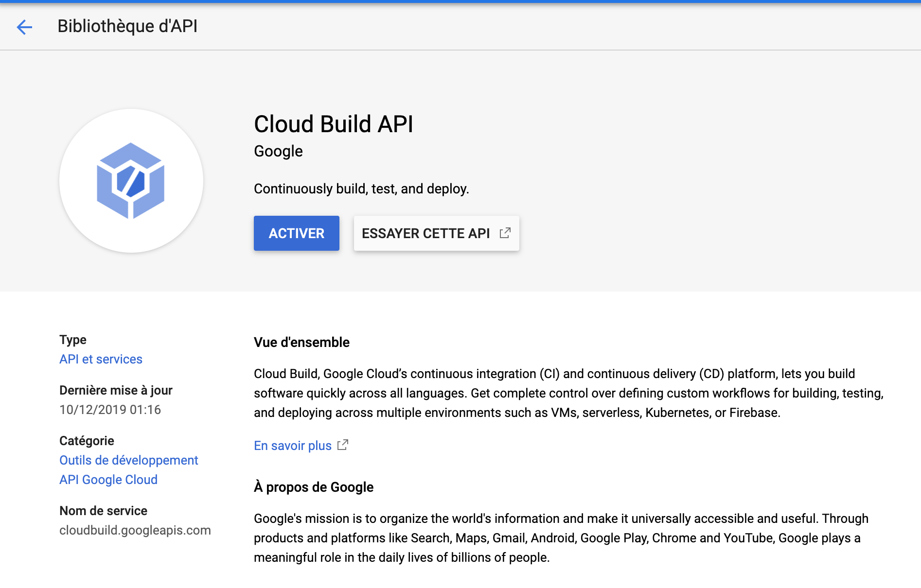The height and width of the screenshot is (588, 921).
Task: Click the Catégorie label
Action: pos(87,441)
